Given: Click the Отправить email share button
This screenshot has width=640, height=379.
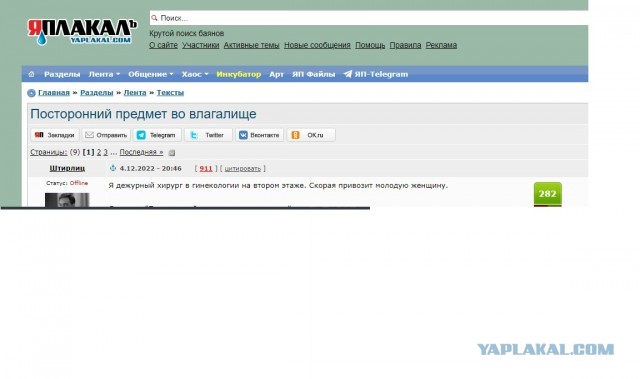Looking at the screenshot, I should coord(106,135).
